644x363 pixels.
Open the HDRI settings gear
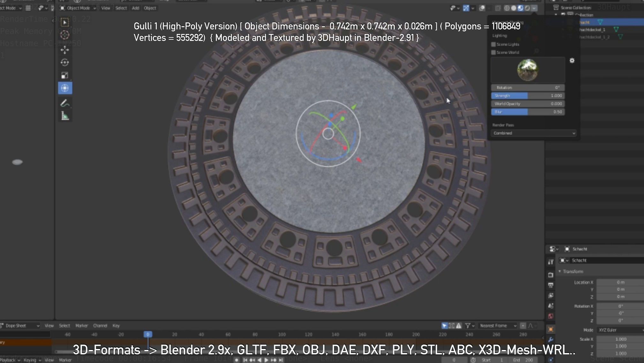point(572,60)
